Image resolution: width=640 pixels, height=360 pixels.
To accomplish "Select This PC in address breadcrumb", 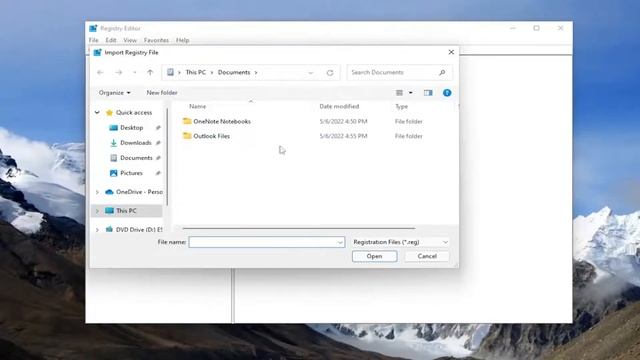I will pos(196,72).
